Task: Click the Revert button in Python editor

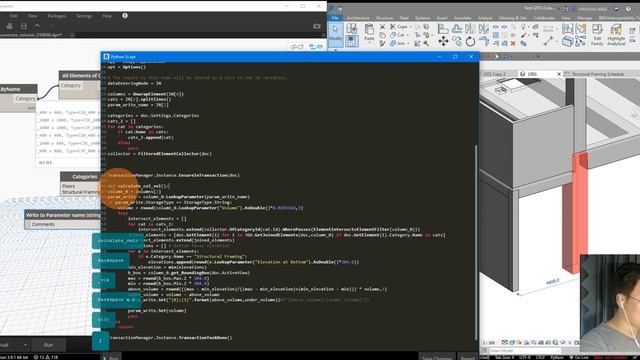Action: click(x=467, y=358)
